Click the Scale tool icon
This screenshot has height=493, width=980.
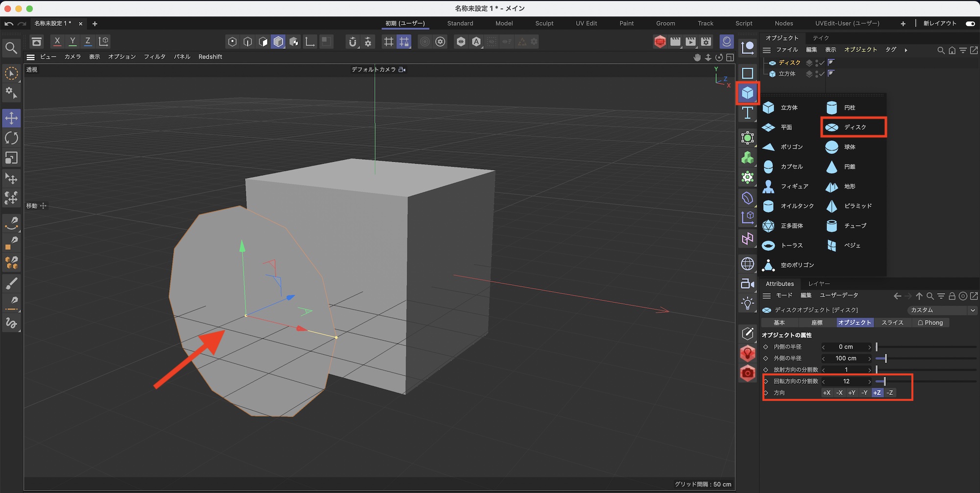pyautogui.click(x=11, y=158)
